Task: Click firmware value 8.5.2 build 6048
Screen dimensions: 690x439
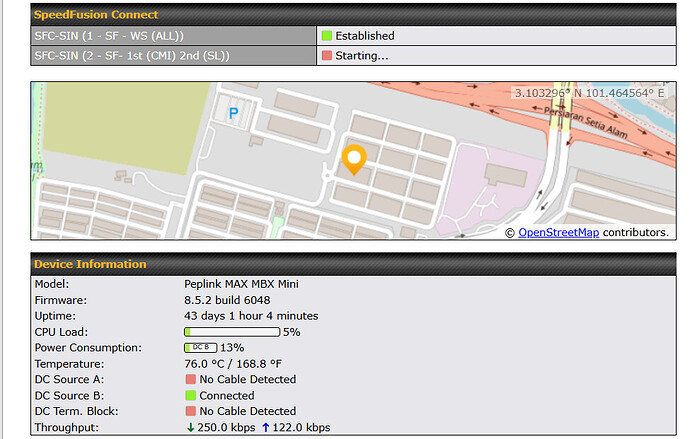Action: tap(227, 300)
